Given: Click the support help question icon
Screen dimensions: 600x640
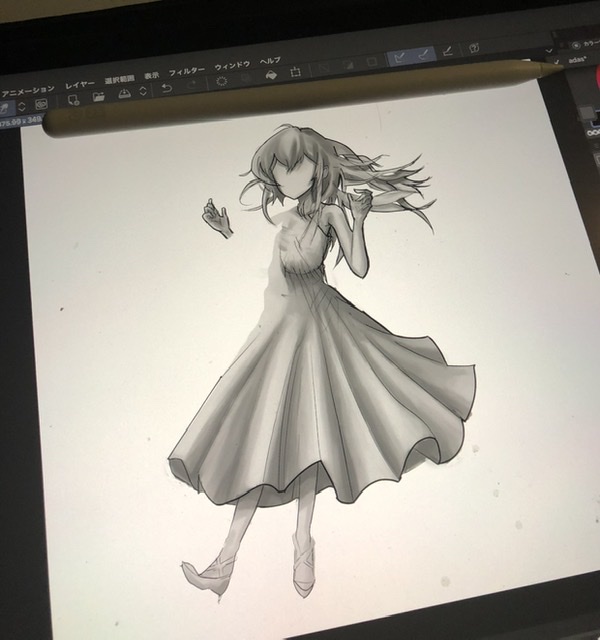Looking at the screenshot, I should tap(474, 48).
